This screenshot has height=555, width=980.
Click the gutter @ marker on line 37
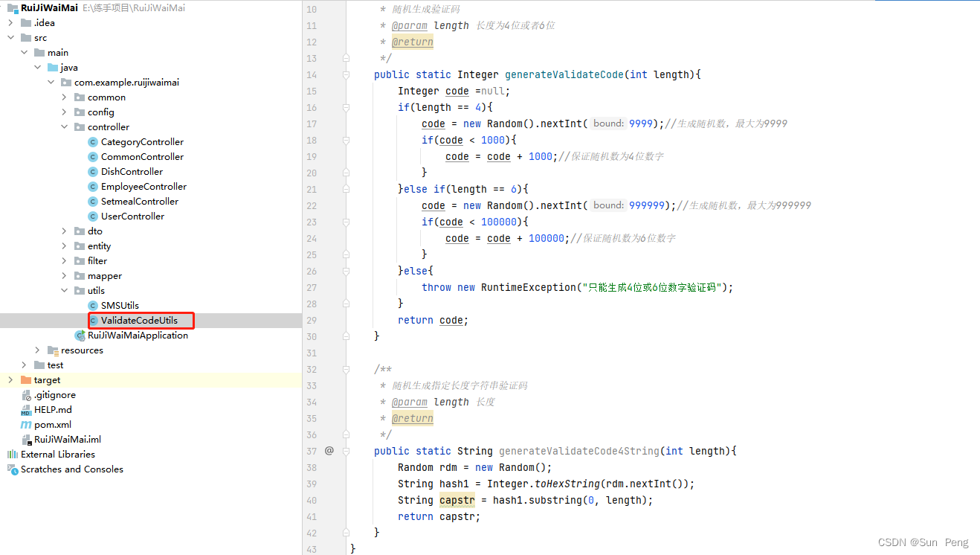pos(329,451)
